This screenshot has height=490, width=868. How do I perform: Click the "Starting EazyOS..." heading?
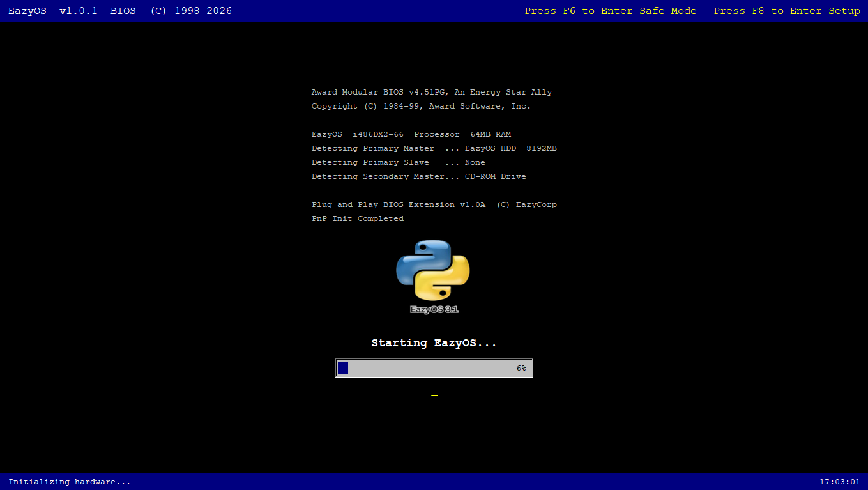[434, 343]
